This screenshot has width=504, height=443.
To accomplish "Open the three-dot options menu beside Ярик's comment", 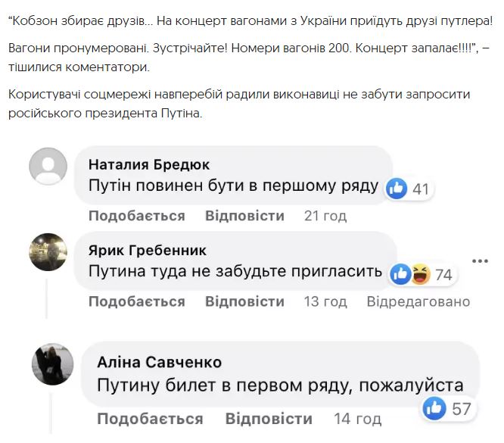I will coord(481,261).
